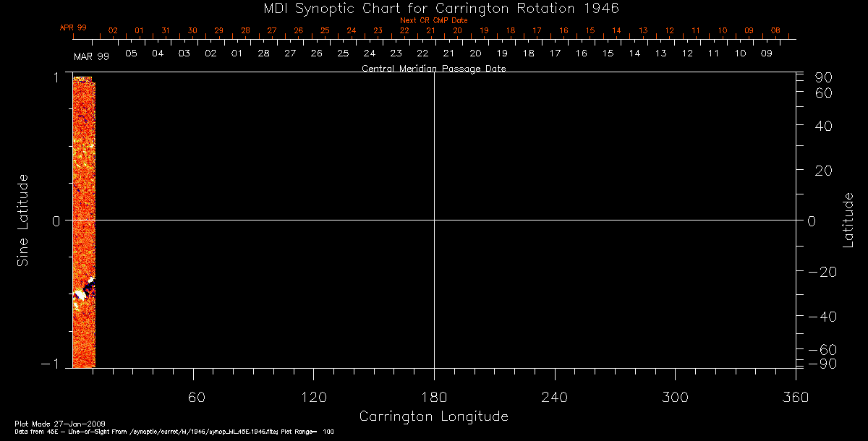The image size is (868, 441).
Task: Click the 180 Carrington longitude tick label
Action: (434, 398)
